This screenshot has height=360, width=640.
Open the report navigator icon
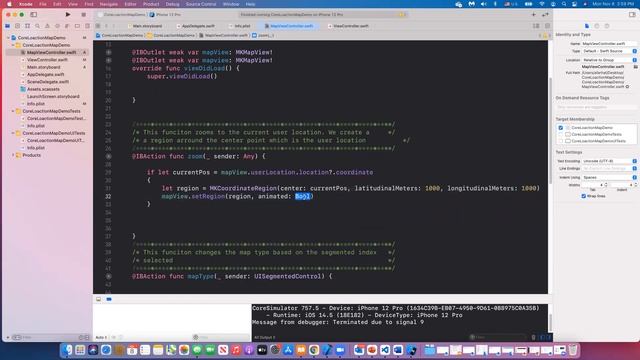point(87,26)
